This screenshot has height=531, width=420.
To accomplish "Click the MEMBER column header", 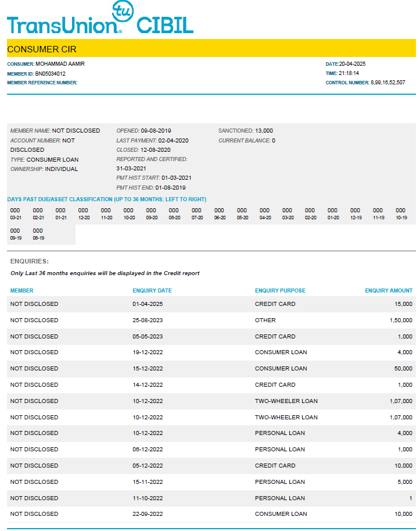I will point(21,291).
